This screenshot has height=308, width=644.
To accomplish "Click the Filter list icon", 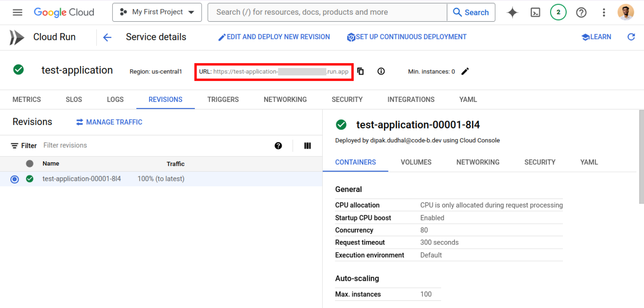I will [14, 145].
